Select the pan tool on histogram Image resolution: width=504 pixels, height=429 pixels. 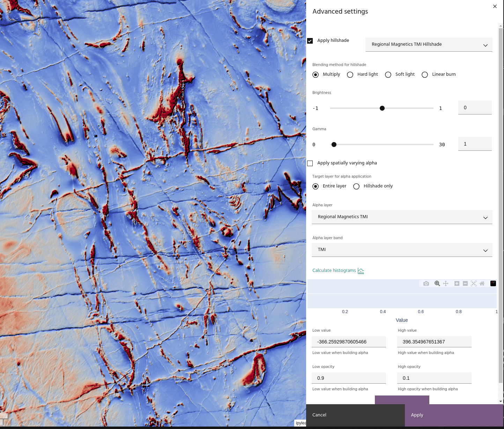click(x=446, y=283)
